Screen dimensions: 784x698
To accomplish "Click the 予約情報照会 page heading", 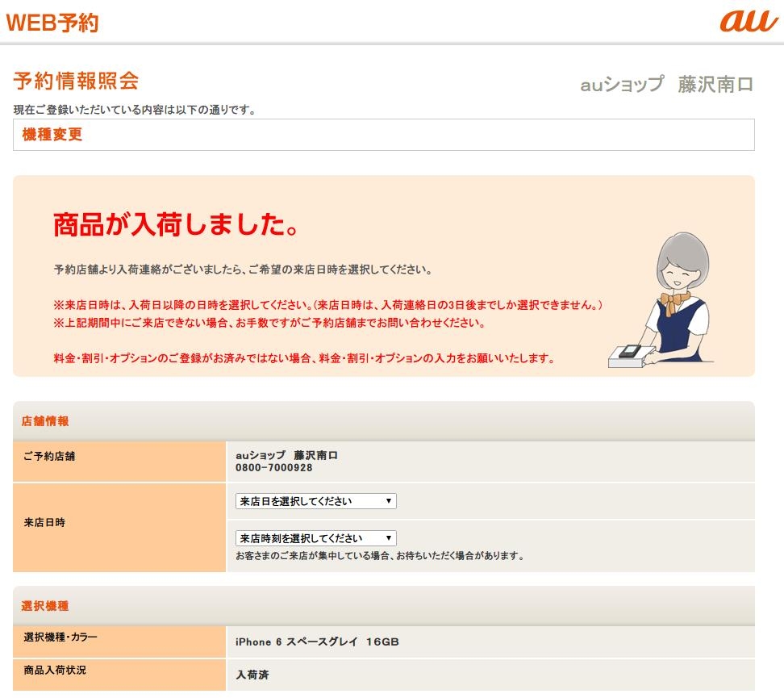I will coord(76,81).
